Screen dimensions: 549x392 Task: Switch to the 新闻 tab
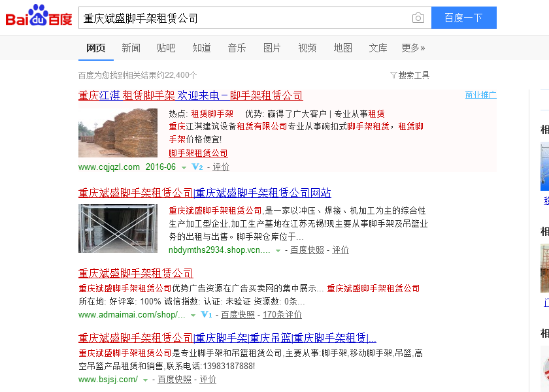(x=131, y=48)
